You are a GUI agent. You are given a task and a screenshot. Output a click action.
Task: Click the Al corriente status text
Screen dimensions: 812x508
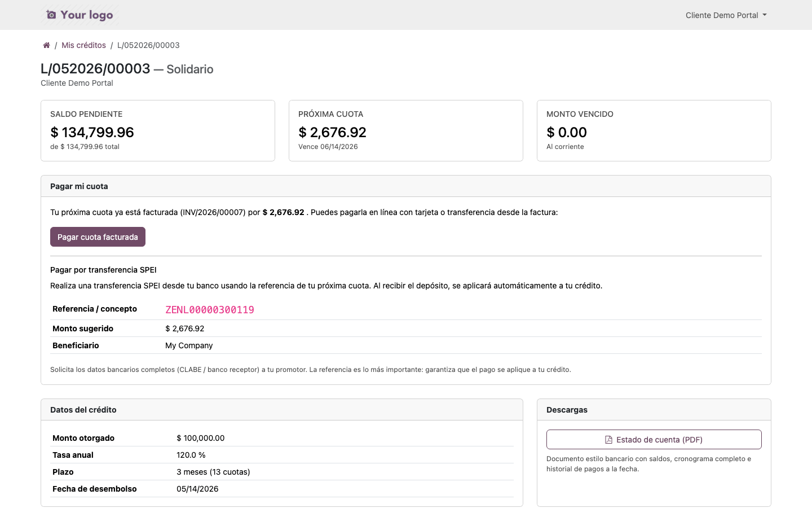pyautogui.click(x=565, y=147)
